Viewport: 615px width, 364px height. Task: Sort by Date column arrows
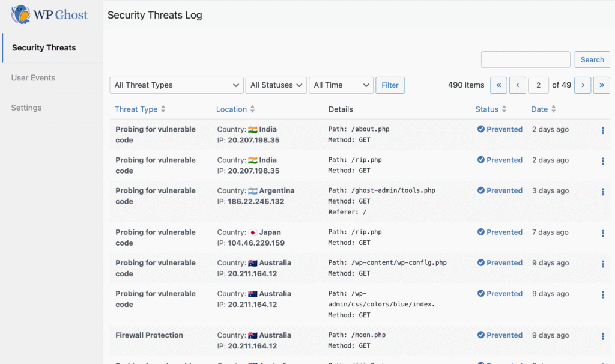pos(553,109)
